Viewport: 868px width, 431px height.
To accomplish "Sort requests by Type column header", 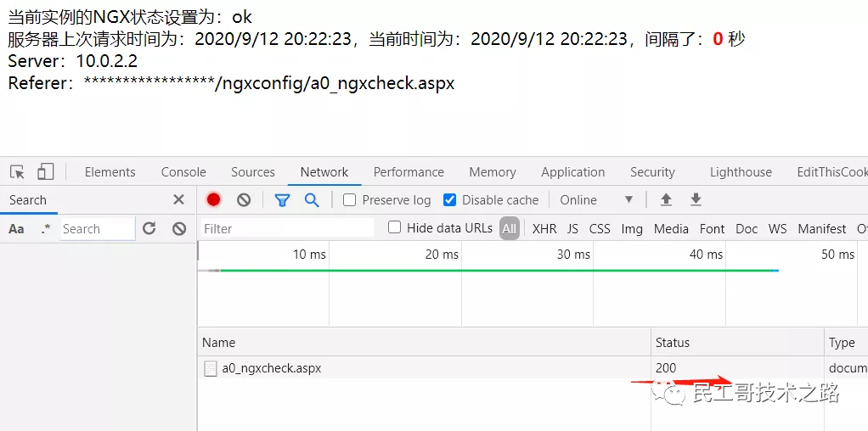I will [846, 343].
